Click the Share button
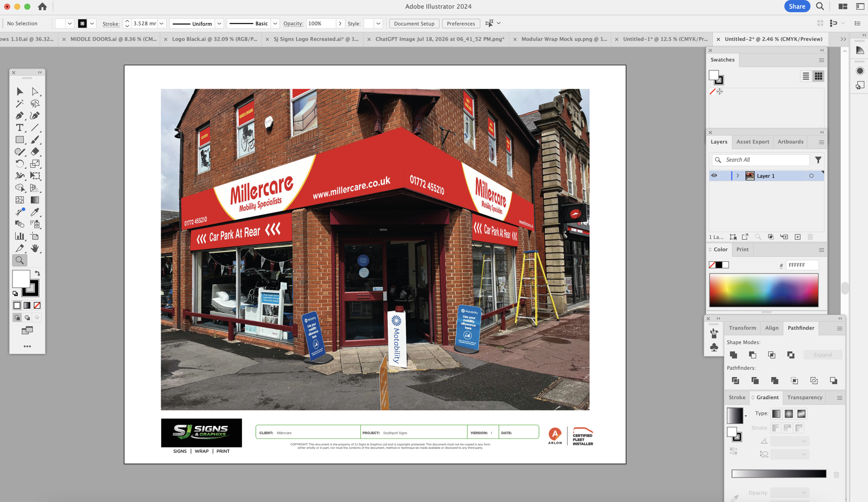 [x=797, y=6]
